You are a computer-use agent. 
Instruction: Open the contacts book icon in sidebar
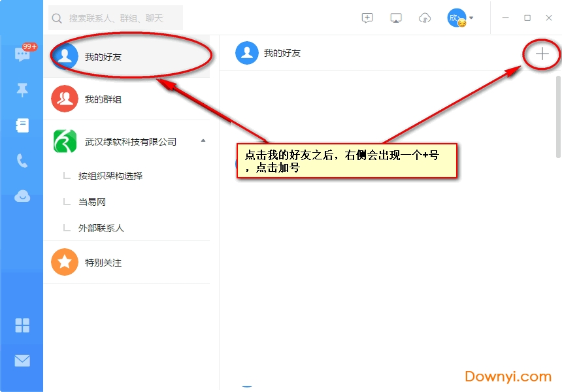pos(22,125)
